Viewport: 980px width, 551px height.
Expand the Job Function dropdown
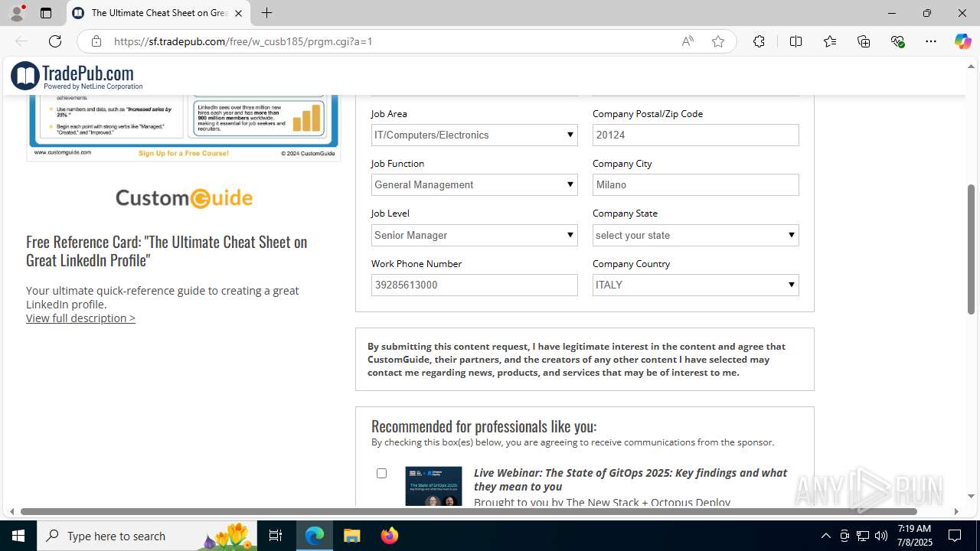click(474, 184)
